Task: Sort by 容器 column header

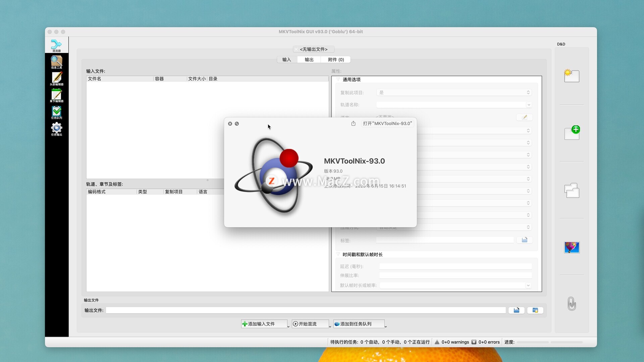Action: click(x=170, y=79)
